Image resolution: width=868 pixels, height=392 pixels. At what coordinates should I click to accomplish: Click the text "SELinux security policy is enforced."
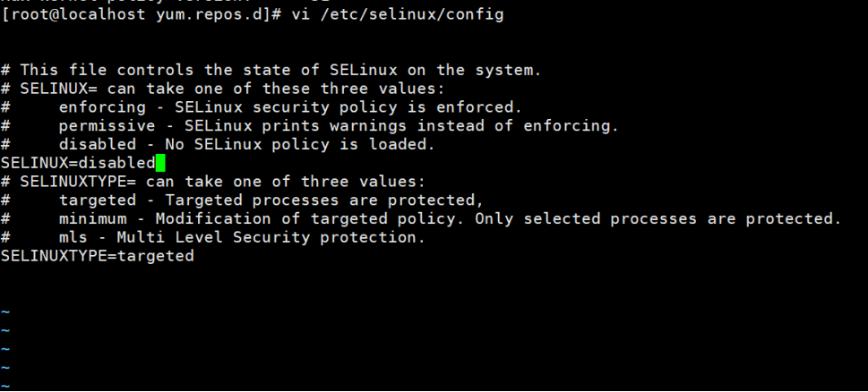(348, 107)
